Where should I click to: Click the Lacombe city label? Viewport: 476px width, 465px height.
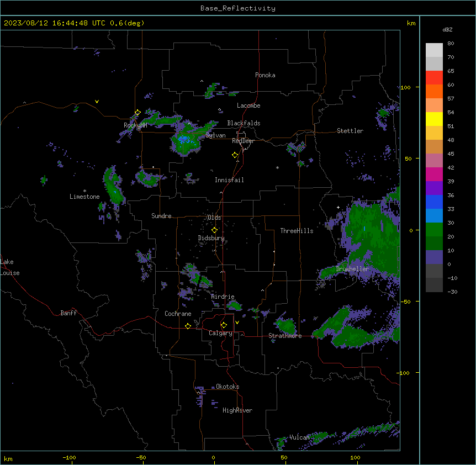pos(248,105)
